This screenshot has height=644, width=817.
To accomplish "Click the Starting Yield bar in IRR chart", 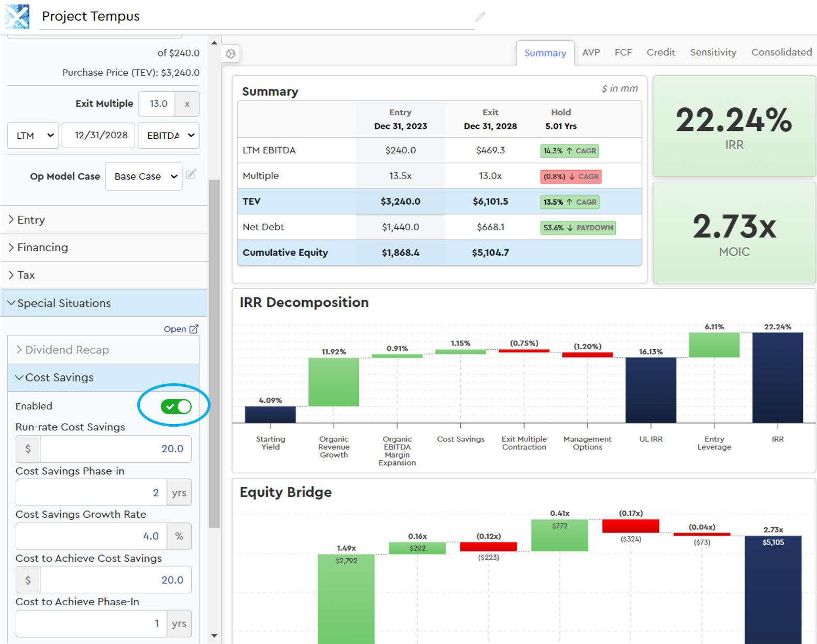I will click(x=270, y=415).
